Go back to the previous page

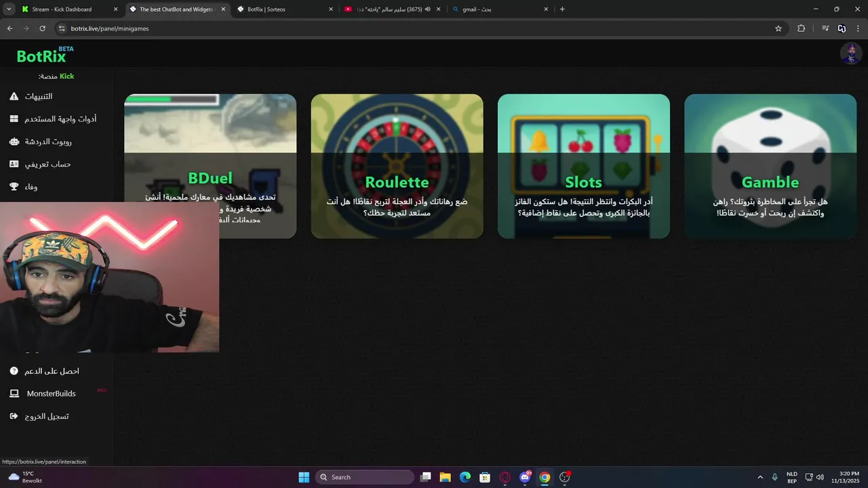[9, 28]
